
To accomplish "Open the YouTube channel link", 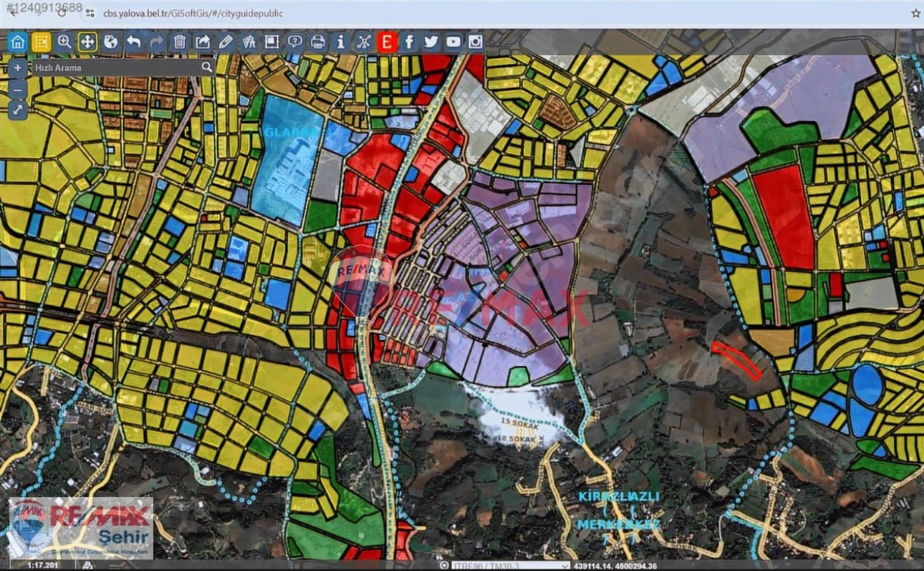I will 454,42.
